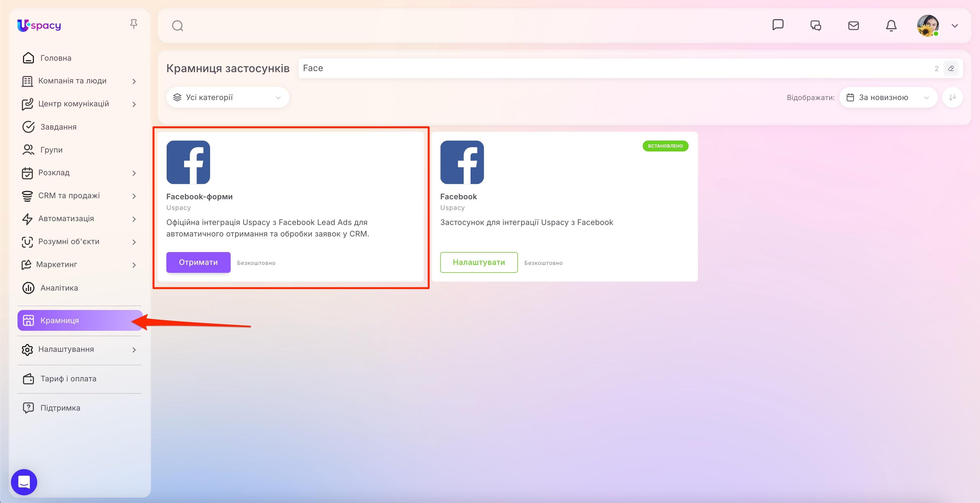Click the Тариф і оплата wallet icon
Image resolution: width=980 pixels, height=503 pixels.
click(28, 379)
